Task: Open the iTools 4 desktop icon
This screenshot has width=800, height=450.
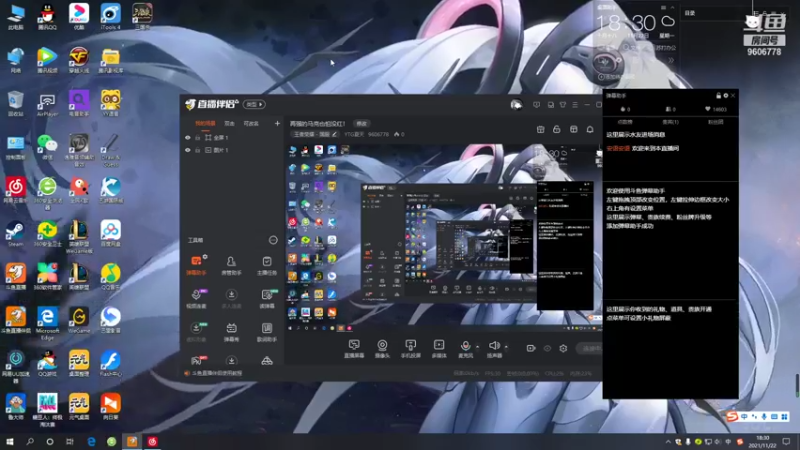Action: click(x=110, y=16)
